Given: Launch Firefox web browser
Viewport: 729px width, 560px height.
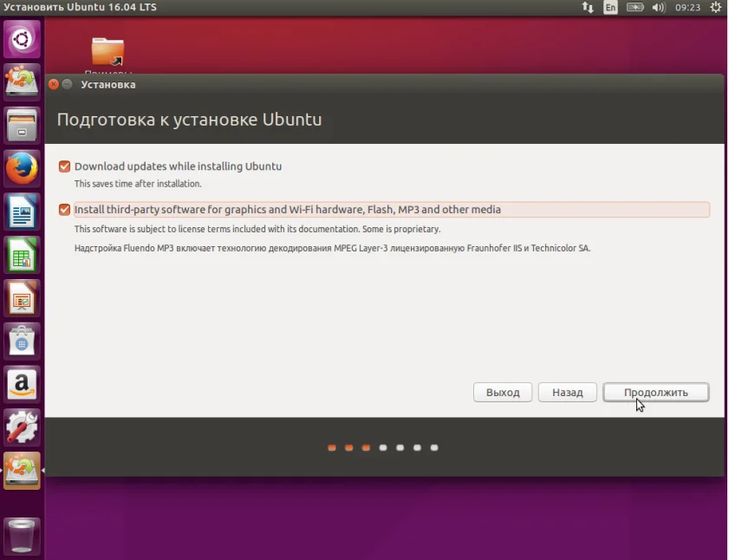Looking at the screenshot, I should pyautogui.click(x=22, y=168).
